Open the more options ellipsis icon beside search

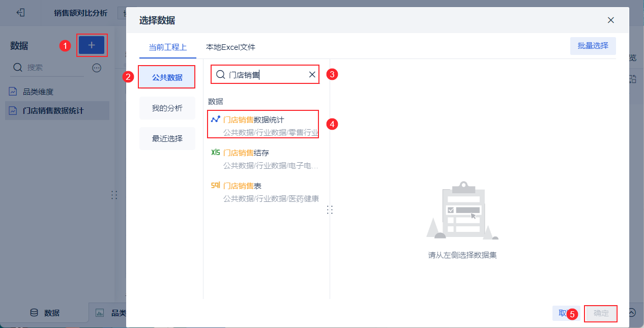pos(97,68)
